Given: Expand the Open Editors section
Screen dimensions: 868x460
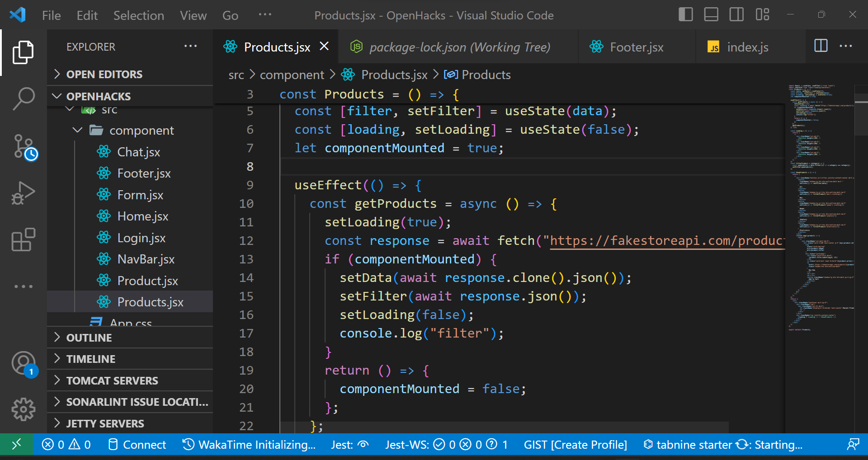Looking at the screenshot, I should coord(130,74).
